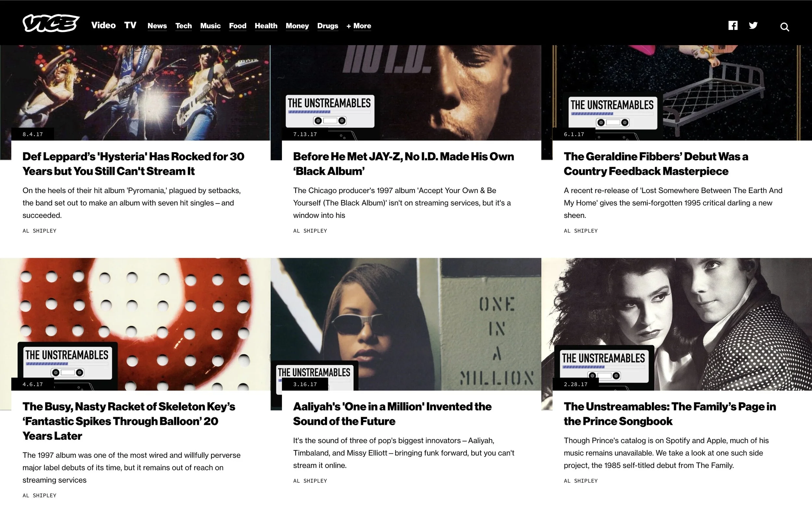The image size is (812, 508).
Task: Open the Def Leppard concert thumbnail
Action: click(x=135, y=93)
